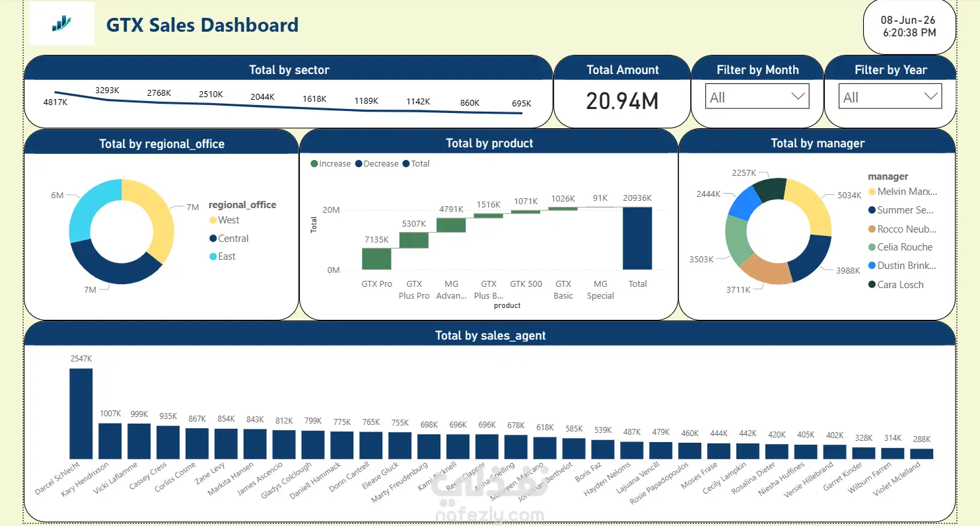The width and height of the screenshot is (980, 526).
Task: Click the GTX Plus Pro waterfall bar
Action: point(414,241)
